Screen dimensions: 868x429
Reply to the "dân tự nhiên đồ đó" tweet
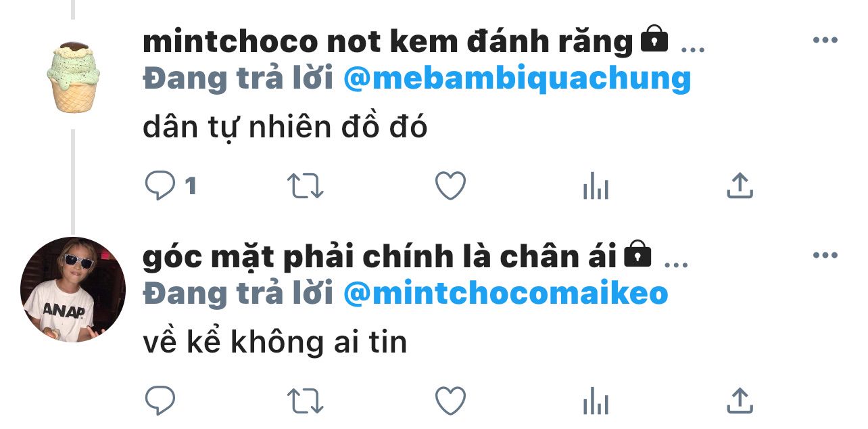point(160,186)
